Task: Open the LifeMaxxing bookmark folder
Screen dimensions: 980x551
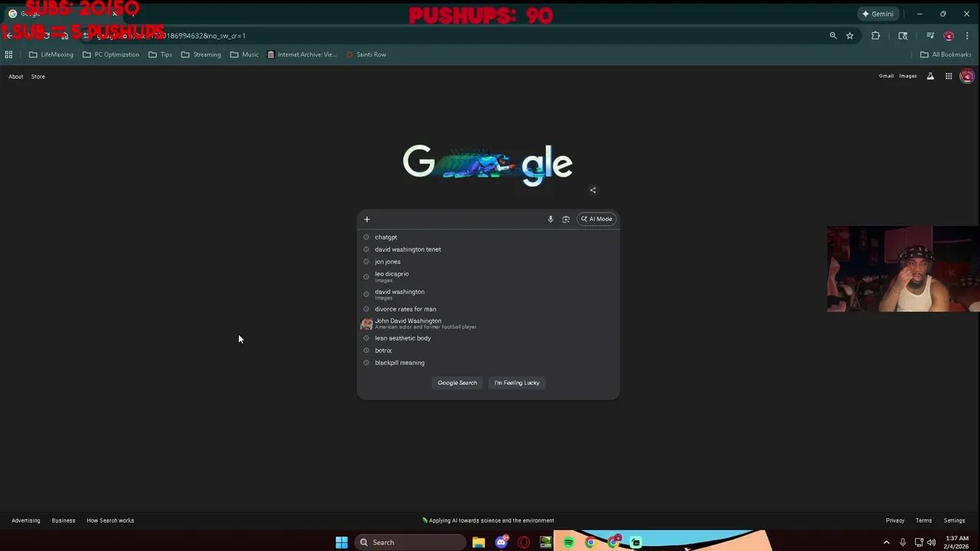Action: pos(51,54)
